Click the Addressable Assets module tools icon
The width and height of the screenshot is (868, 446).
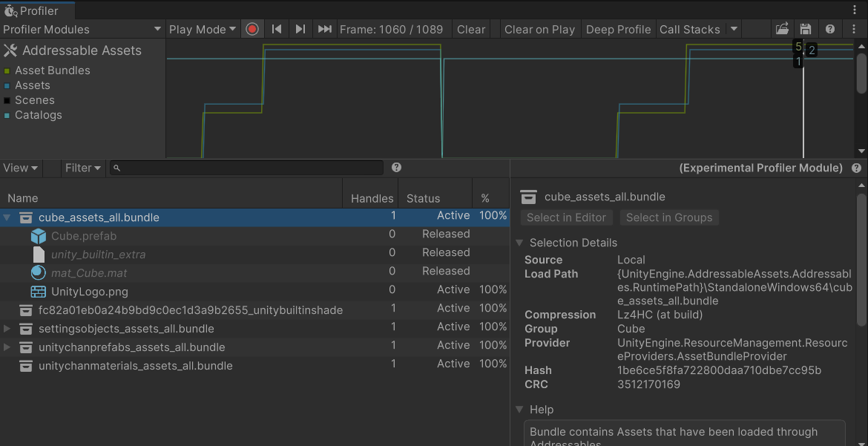[10, 50]
